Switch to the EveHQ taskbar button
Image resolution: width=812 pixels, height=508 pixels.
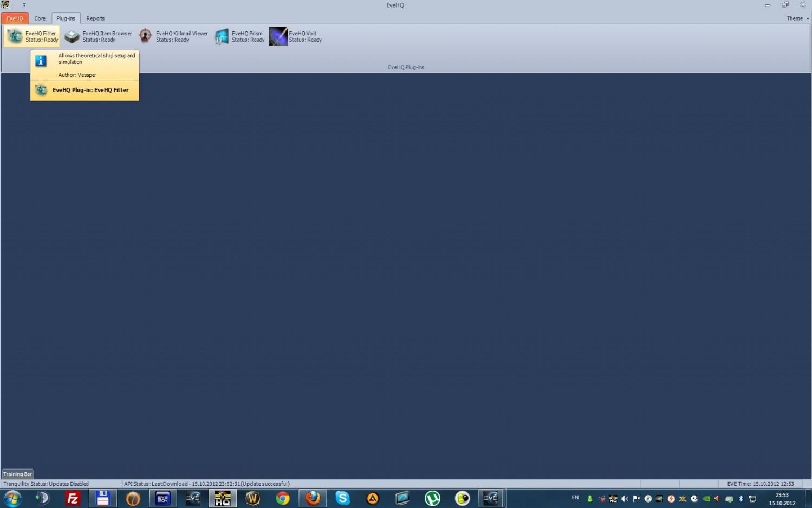[223, 498]
